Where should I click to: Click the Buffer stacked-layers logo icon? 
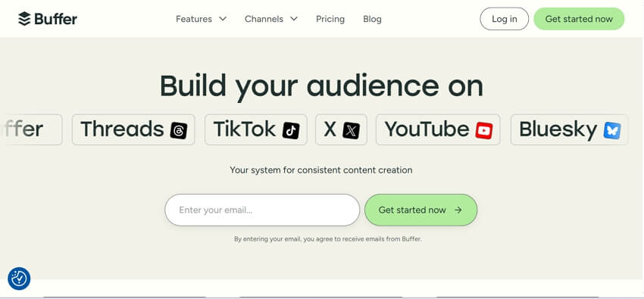pos(24,19)
